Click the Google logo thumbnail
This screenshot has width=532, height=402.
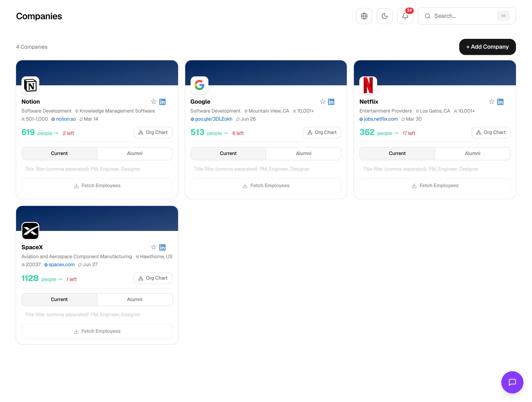click(x=199, y=85)
